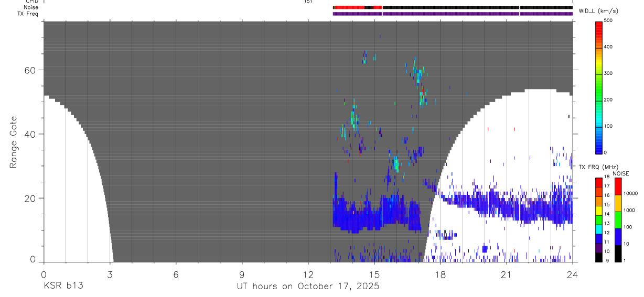Click the Range Gate axis tick "20"
The height and width of the screenshot is (297, 644).
pos(31,198)
